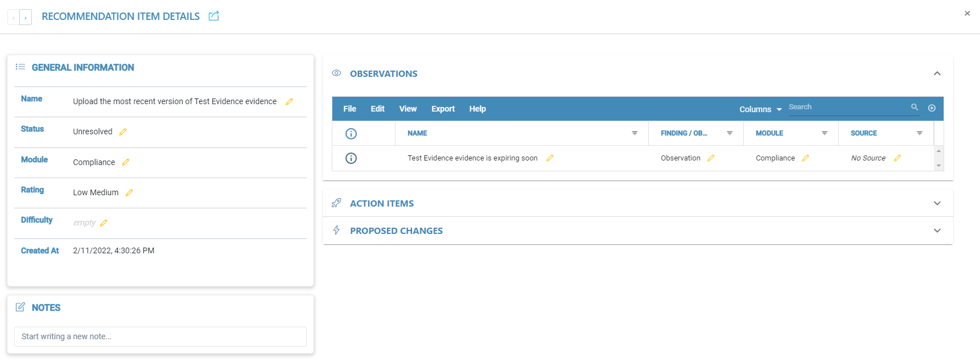Open the recommendation item in a new window icon
Screen dimensions: 980x362
(x=214, y=16)
